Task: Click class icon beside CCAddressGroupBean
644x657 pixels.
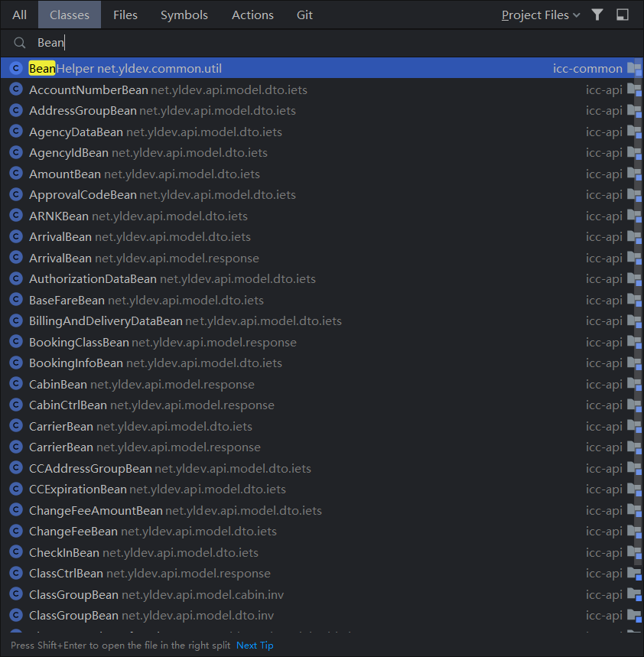Action: click(16, 468)
